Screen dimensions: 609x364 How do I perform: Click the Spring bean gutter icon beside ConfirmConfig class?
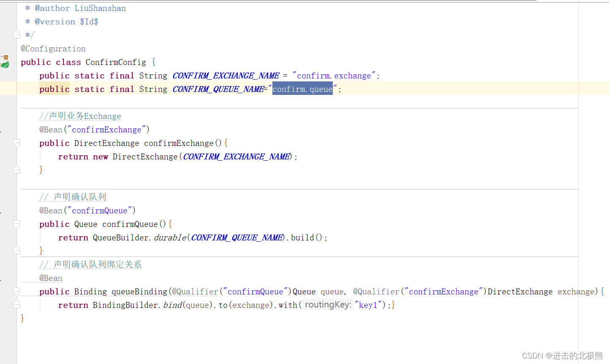pyautogui.click(x=5, y=62)
